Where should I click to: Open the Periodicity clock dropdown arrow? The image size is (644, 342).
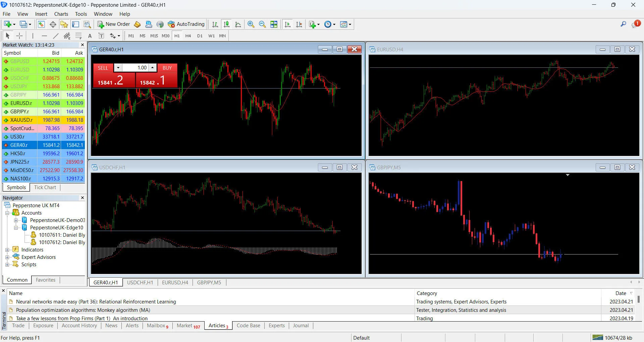tap(334, 24)
